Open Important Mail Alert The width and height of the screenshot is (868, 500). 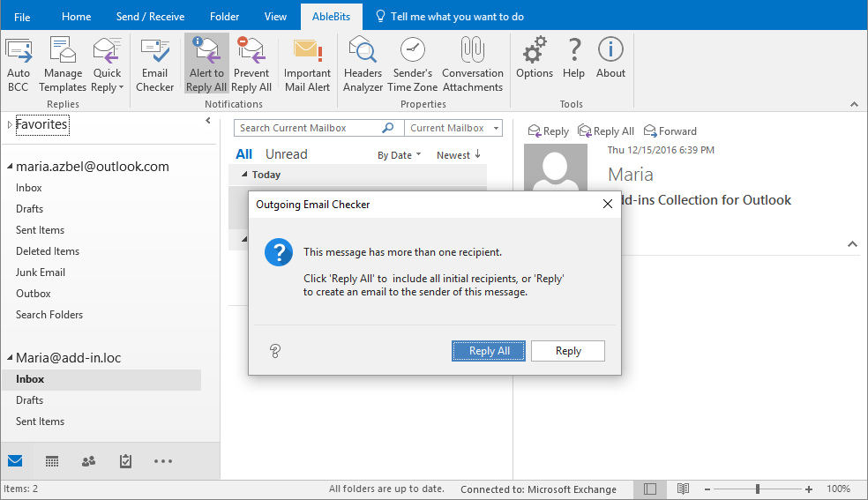pyautogui.click(x=307, y=64)
